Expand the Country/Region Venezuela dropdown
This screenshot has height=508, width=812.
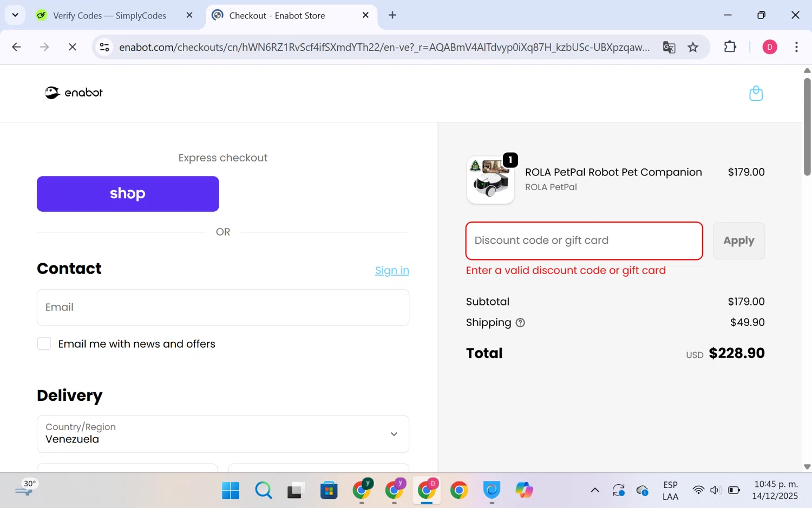point(223,434)
